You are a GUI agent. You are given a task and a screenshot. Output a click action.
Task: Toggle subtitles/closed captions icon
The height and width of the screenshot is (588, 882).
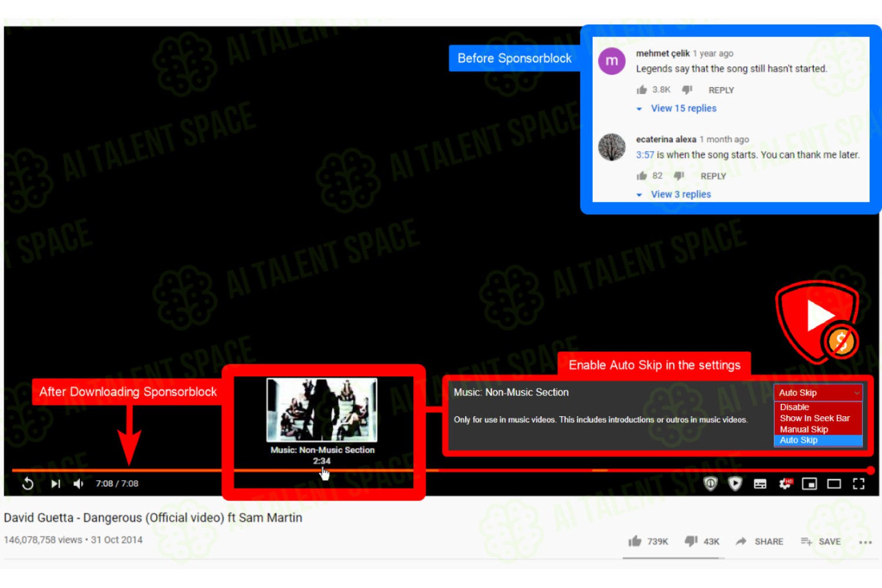click(760, 484)
